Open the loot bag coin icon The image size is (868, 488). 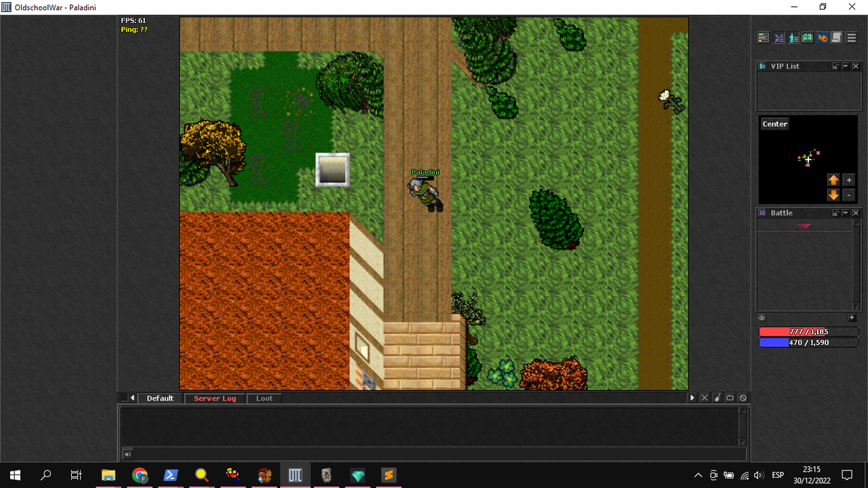click(x=822, y=38)
